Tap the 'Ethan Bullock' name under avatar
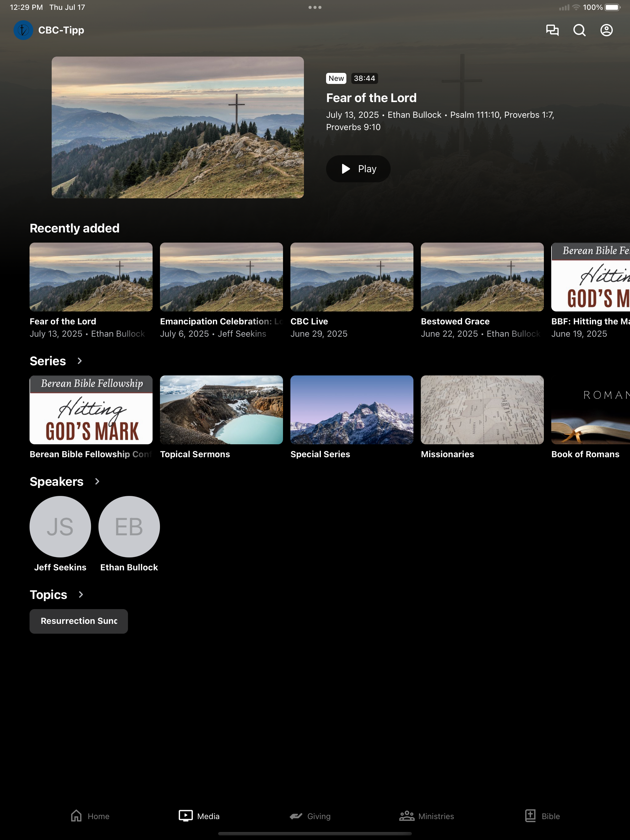 pyautogui.click(x=129, y=567)
